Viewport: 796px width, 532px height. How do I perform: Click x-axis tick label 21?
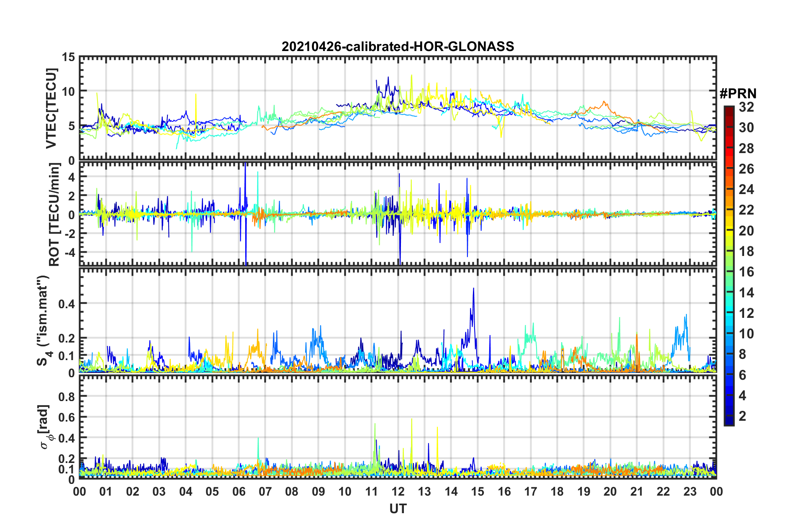[x=637, y=491]
